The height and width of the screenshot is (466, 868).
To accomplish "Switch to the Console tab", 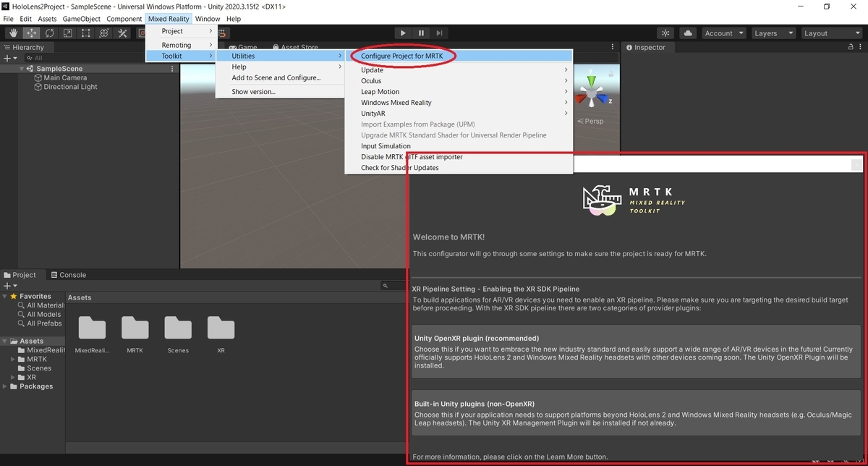I will point(68,275).
